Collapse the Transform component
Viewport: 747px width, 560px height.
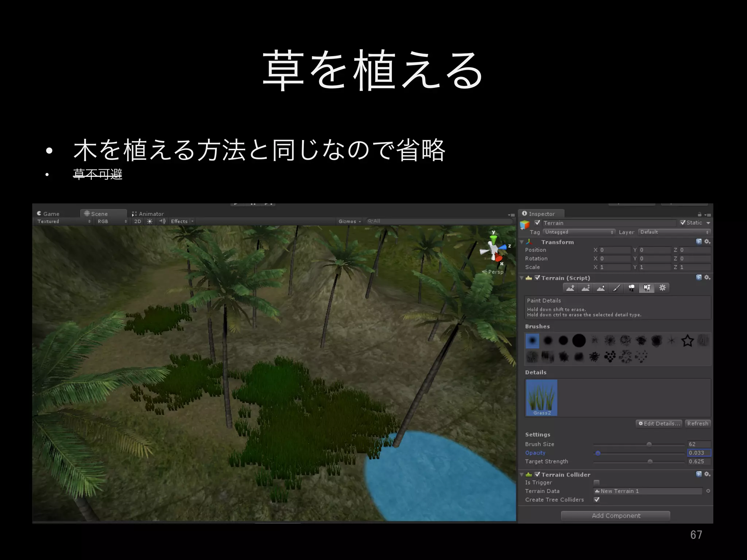(x=522, y=242)
